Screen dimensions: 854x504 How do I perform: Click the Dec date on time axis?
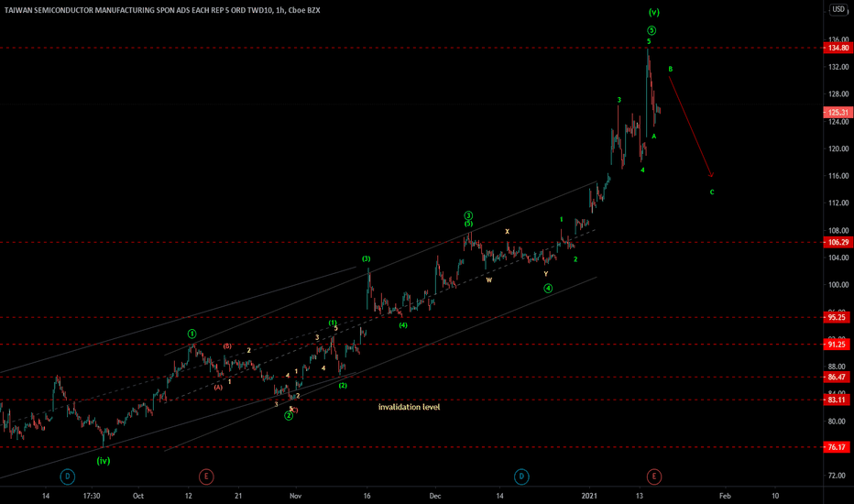[435, 496]
